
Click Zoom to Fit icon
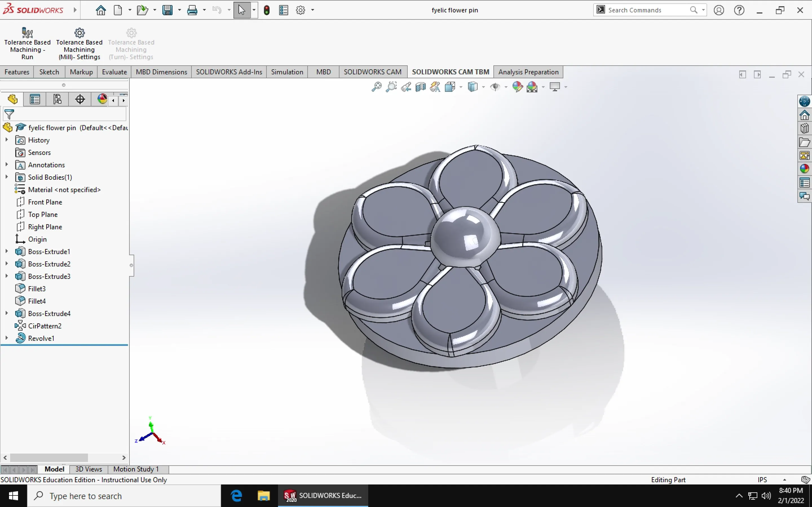pyautogui.click(x=376, y=87)
